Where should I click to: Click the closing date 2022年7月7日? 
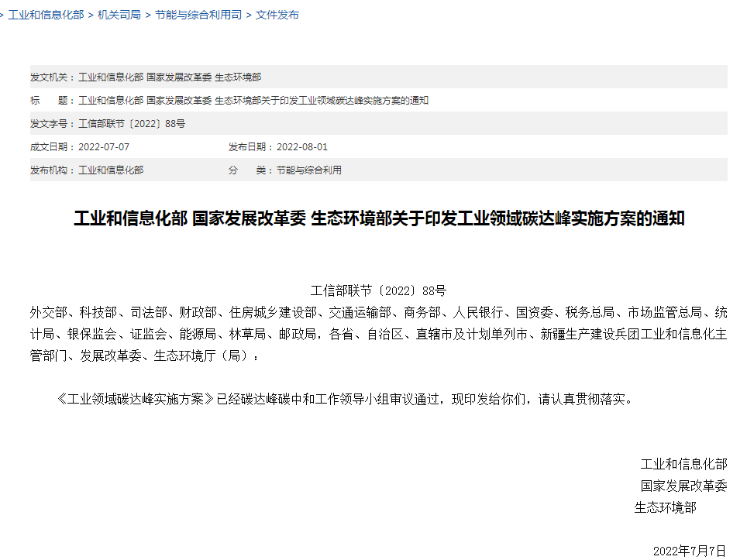690,551
